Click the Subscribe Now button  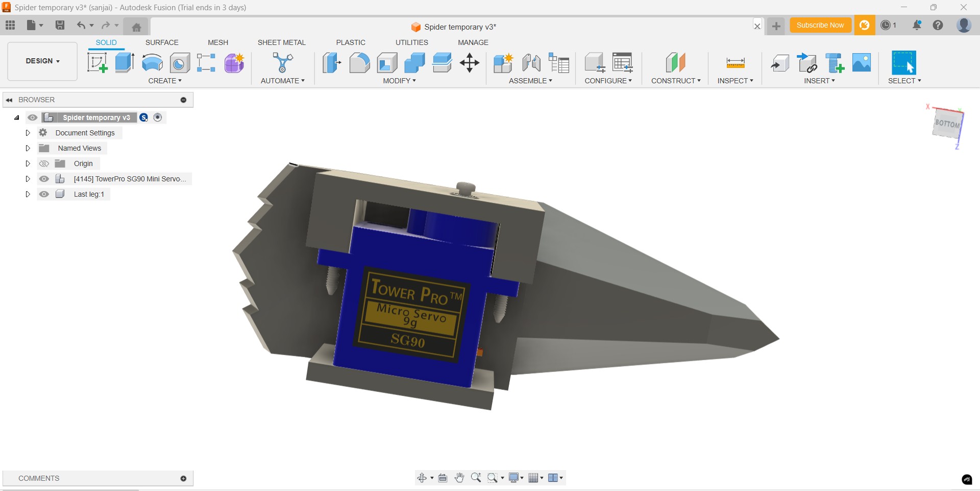(820, 25)
